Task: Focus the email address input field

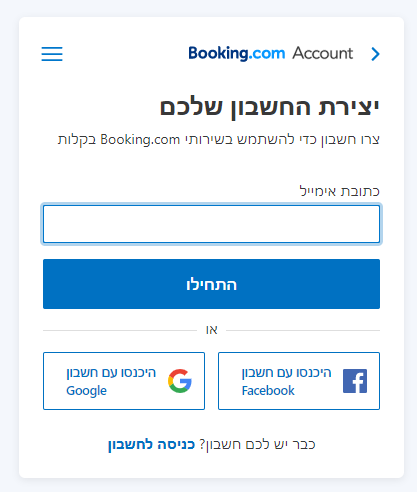Action: tap(211, 224)
